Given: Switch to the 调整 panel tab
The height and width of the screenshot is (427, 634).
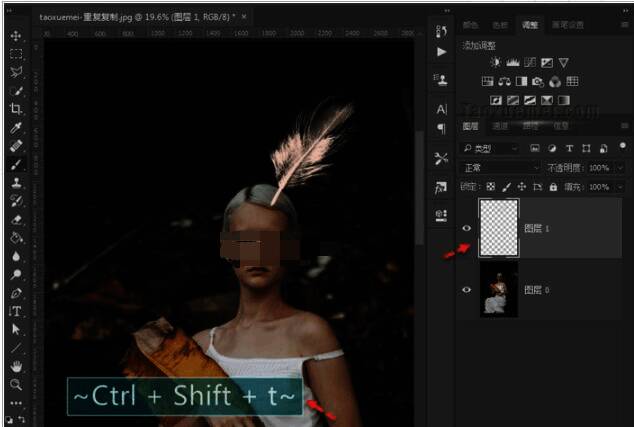Looking at the screenshot, I should click(x=529, y=23).
